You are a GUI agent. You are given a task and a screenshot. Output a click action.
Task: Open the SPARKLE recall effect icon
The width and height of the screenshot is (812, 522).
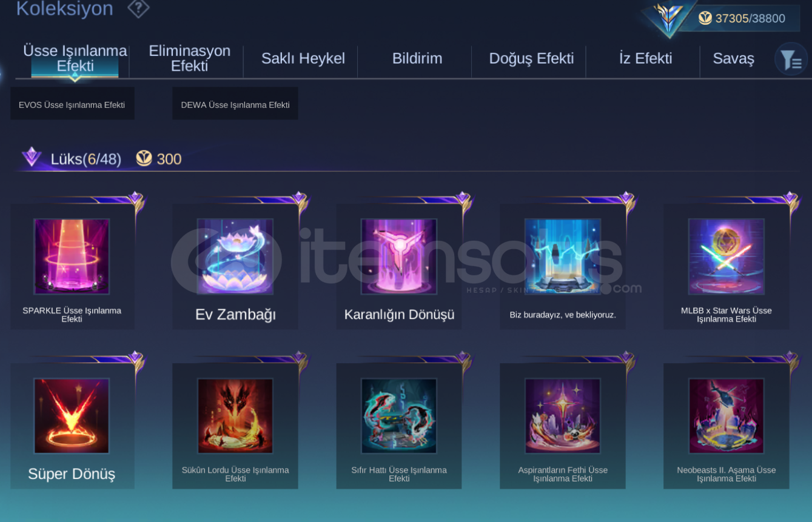click(x=72, y=256)
